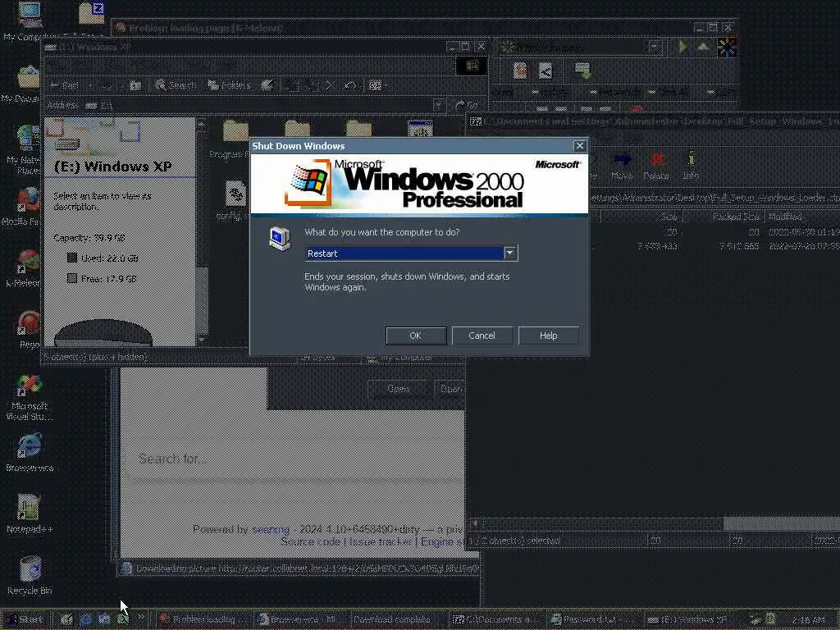Switch to 'Problem loading' taskbar button
Image resolution: width=840 pixels, height=630 pixels.
click(203, 619)
